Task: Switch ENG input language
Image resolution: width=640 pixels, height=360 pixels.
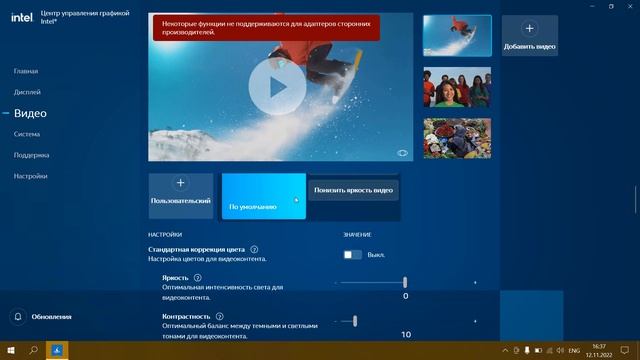Action: click(x=574, y=351)
